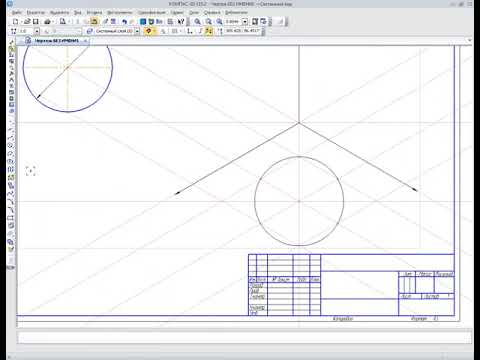Viewport: 480px width, 360px height.
Task: Click the local coordinate system icon
Action: (x=190, y=31)
